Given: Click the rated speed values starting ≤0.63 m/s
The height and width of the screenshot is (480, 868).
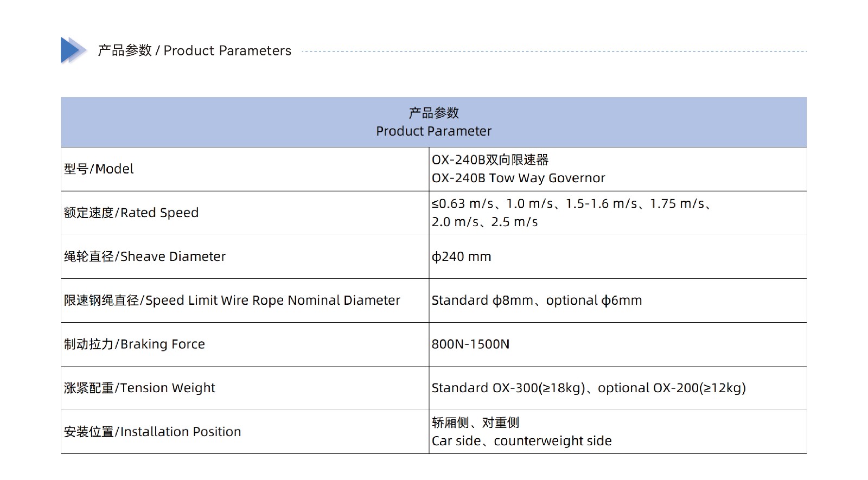Looking at the screenshot, I should 572,203.
